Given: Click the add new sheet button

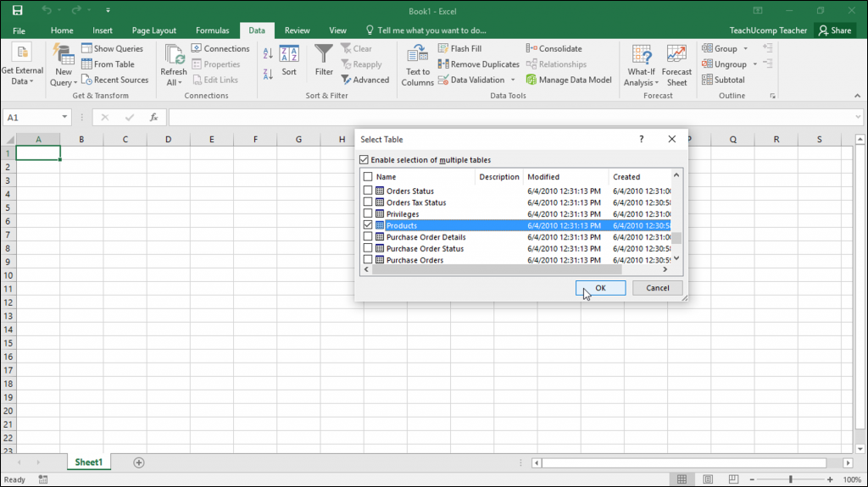Looking at the screenshot, I should click(139, 462).
